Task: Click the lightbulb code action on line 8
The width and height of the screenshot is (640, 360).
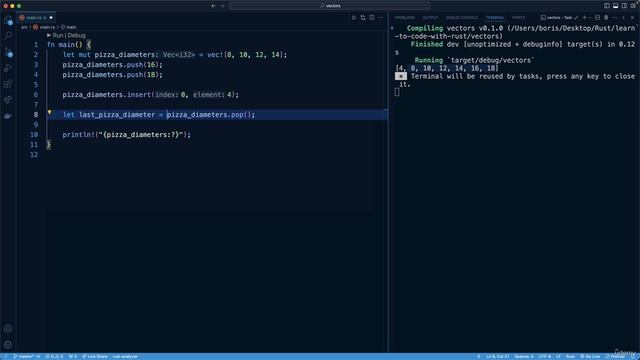Action: point(49,112)
